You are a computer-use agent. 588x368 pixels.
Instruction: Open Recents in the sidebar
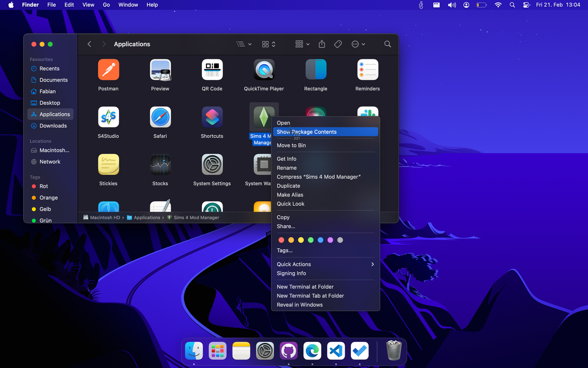tap(50, 68)
